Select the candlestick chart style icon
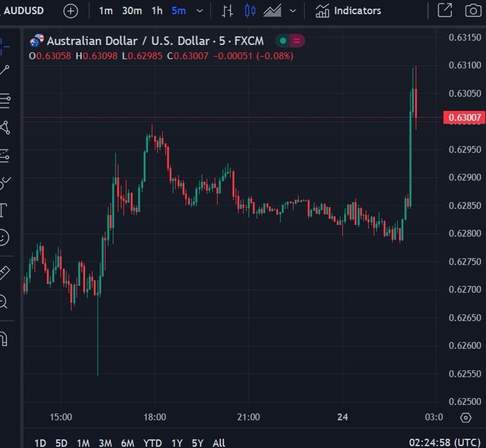This screenshot has height=448, width=486. (250, 11)
